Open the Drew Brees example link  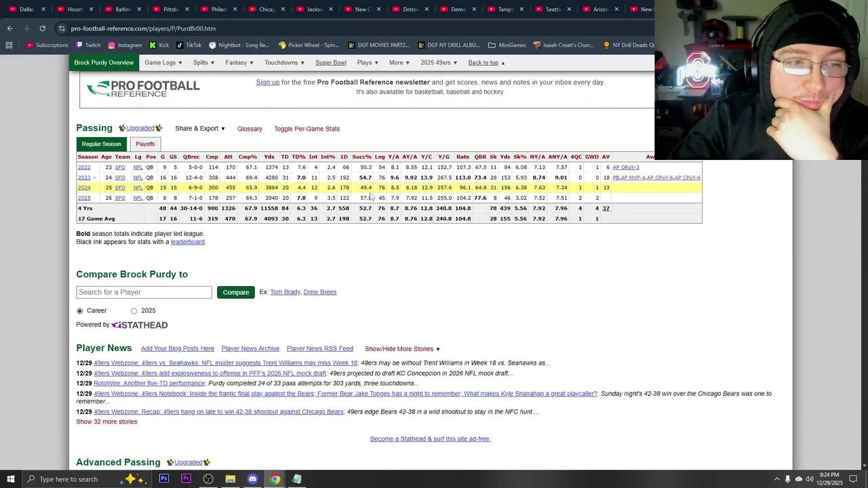pyautogui.click(x=320, y=292)
